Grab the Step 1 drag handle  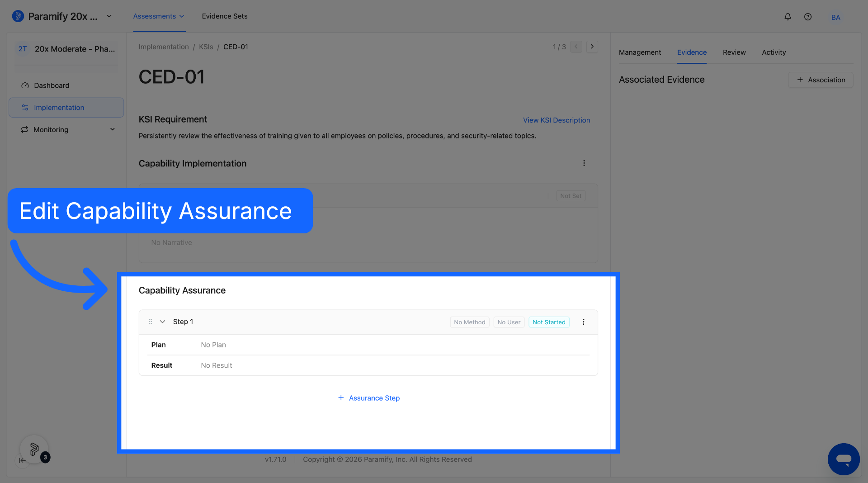coord(151,322)
